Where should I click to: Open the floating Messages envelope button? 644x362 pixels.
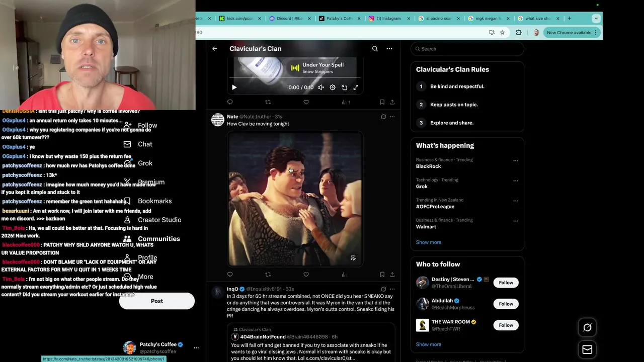pos(587,349)
